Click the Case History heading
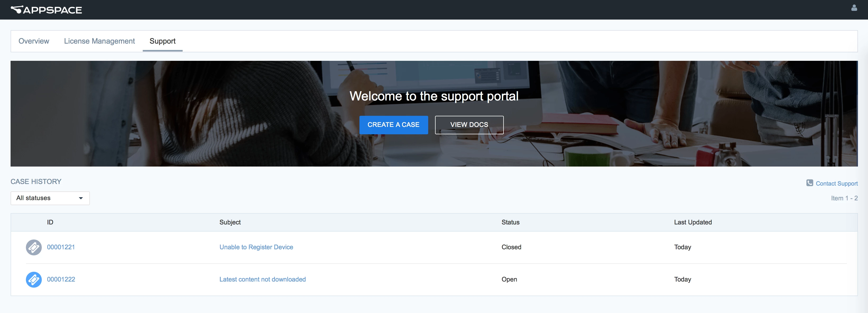Screen dimensions: 868x313 pyautogui.click(x=36, y=182)
